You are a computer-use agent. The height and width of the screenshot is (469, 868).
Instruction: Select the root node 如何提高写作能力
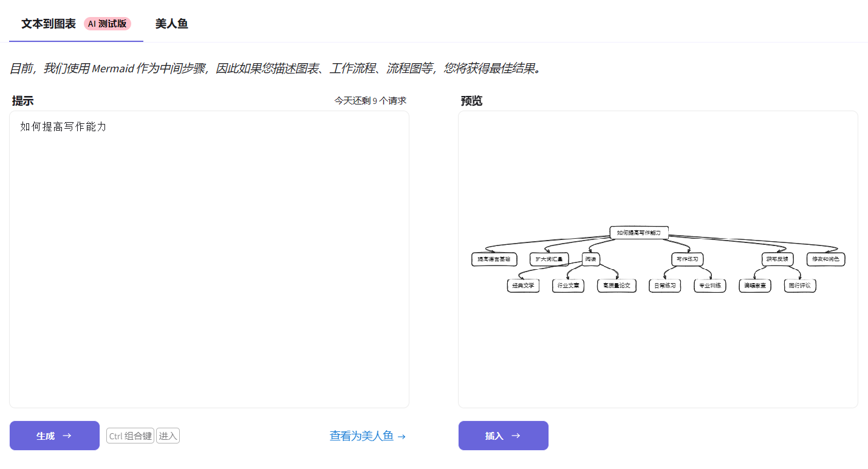[638, 233]
